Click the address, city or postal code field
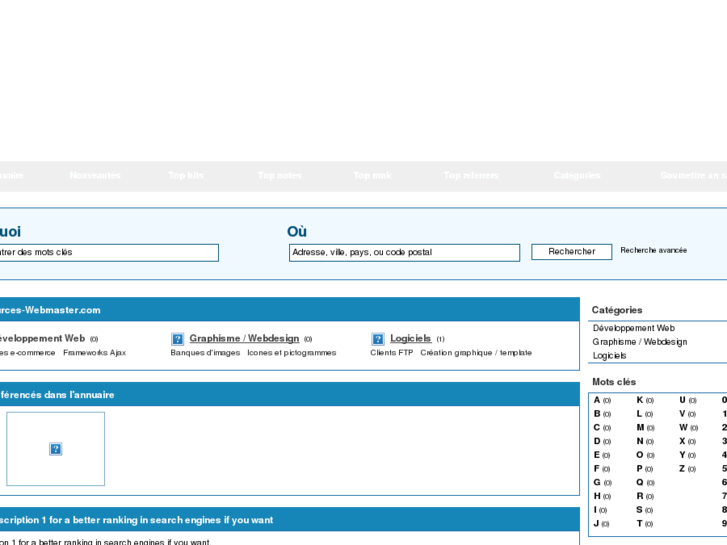Image resolution: width=727 pixels, height=545 pixels. coord(404,253)
